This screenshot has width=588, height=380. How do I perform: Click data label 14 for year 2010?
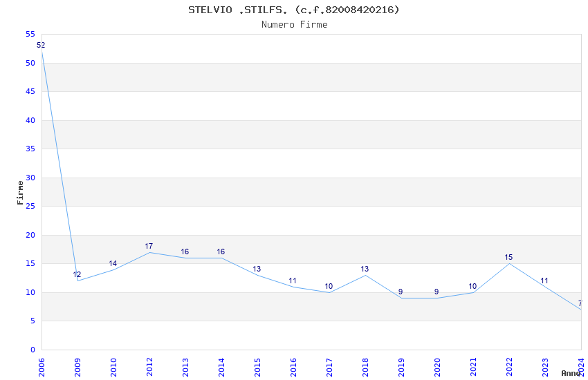click(113, 263)
